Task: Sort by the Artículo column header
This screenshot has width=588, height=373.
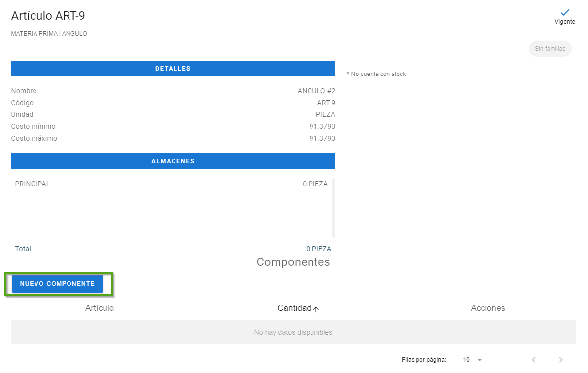Action: tap(100, 308)
